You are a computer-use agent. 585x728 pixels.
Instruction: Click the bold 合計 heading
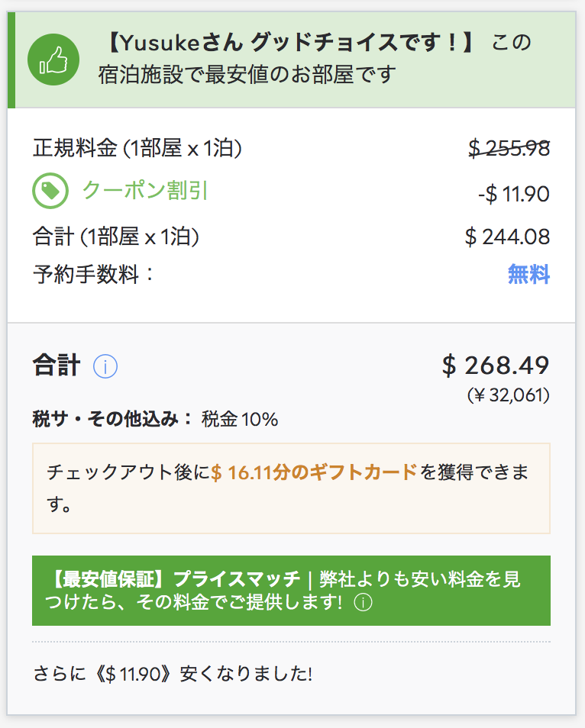(x=57, y=366)
